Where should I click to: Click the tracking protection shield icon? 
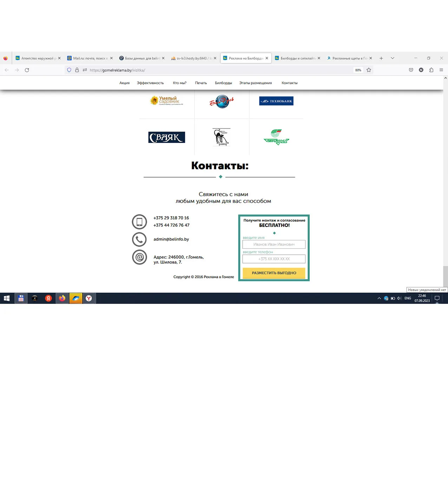(69, 70)
